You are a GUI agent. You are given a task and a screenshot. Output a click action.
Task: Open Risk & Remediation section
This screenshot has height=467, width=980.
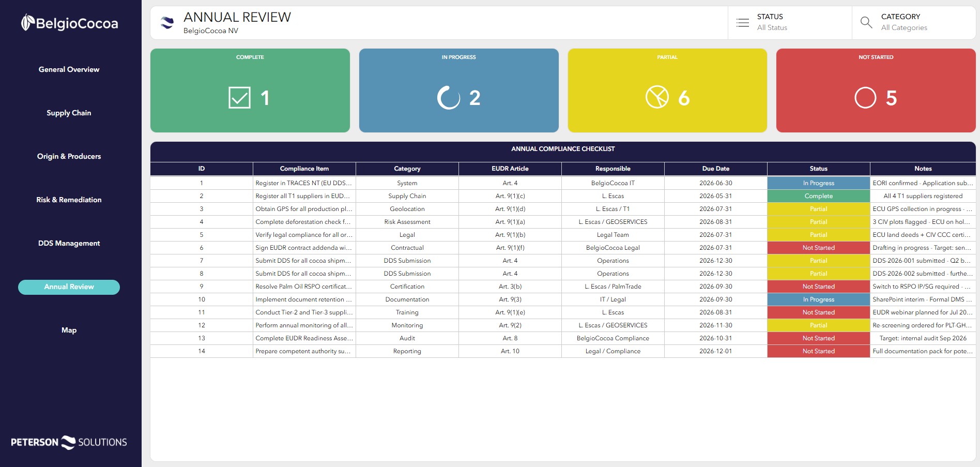coord(69,200)
